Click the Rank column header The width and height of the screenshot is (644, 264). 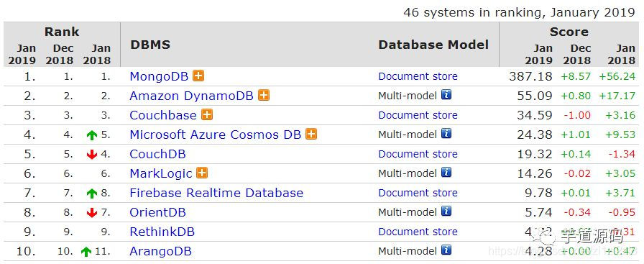click(x=62, y=32)
